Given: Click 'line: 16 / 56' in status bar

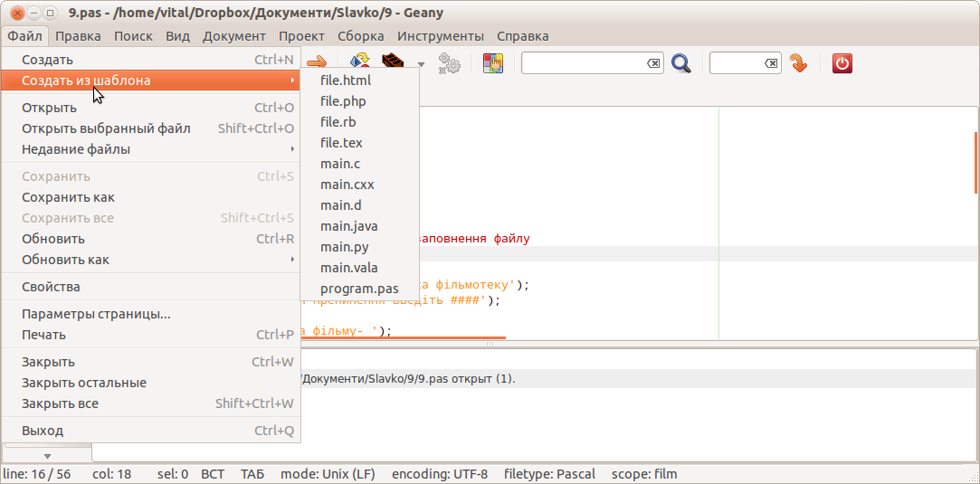Looking at the screenshot, I should coord(37,475).
